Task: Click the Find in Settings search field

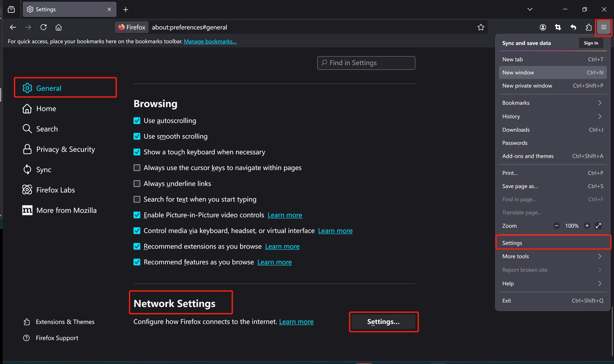Action: pyautogui.click(x=366, y=63)
